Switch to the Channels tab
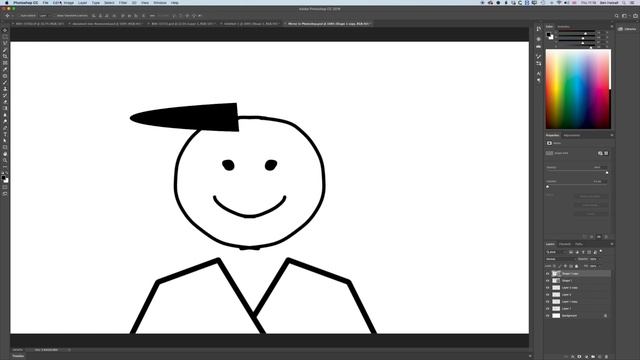640x360 pixels. coord(565,244)
